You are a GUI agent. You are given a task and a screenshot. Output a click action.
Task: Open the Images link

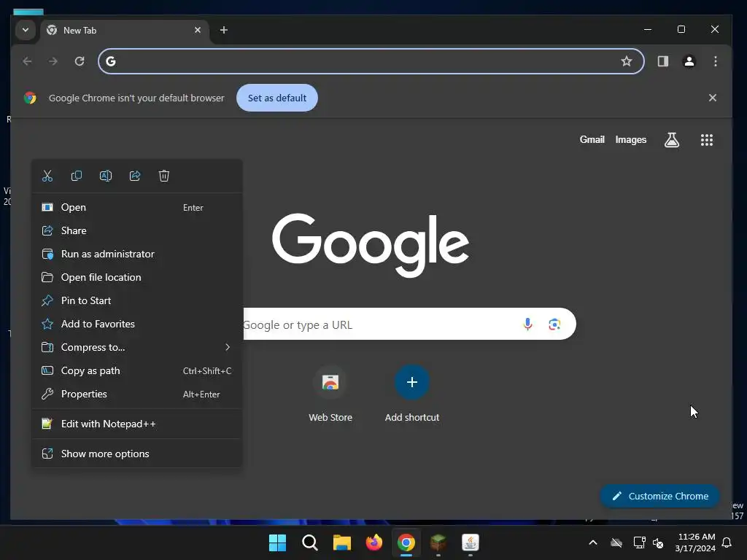click(x=631, y=139)
